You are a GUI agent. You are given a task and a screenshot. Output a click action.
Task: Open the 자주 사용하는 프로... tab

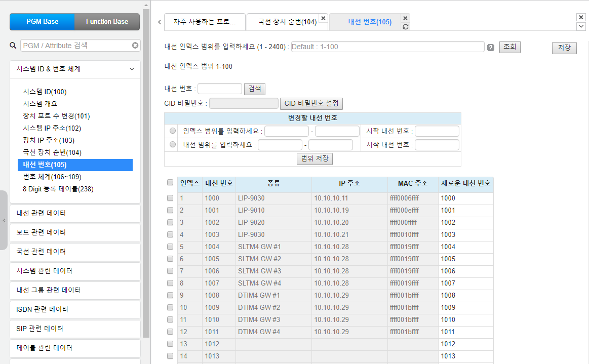click(x=205, y=22)
